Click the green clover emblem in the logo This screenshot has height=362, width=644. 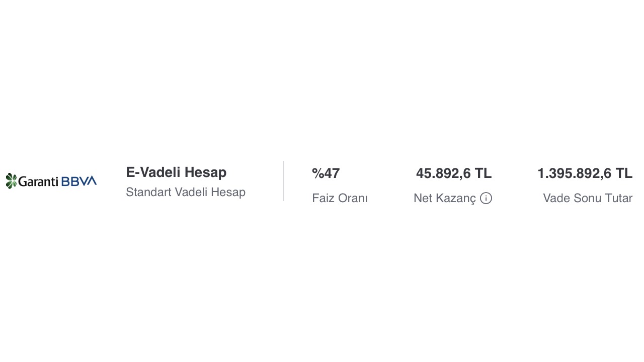click(11, 181)
